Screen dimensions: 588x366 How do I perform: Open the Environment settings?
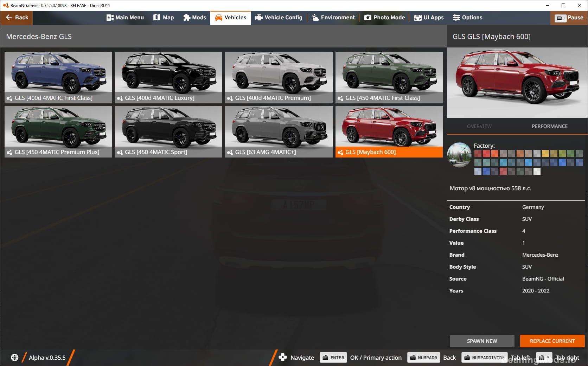[333, 18]
